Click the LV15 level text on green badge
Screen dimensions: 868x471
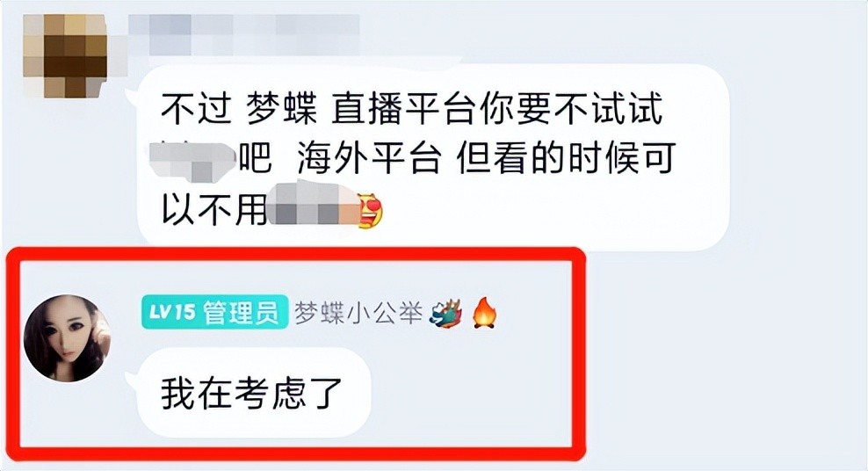tap(172, 312)
